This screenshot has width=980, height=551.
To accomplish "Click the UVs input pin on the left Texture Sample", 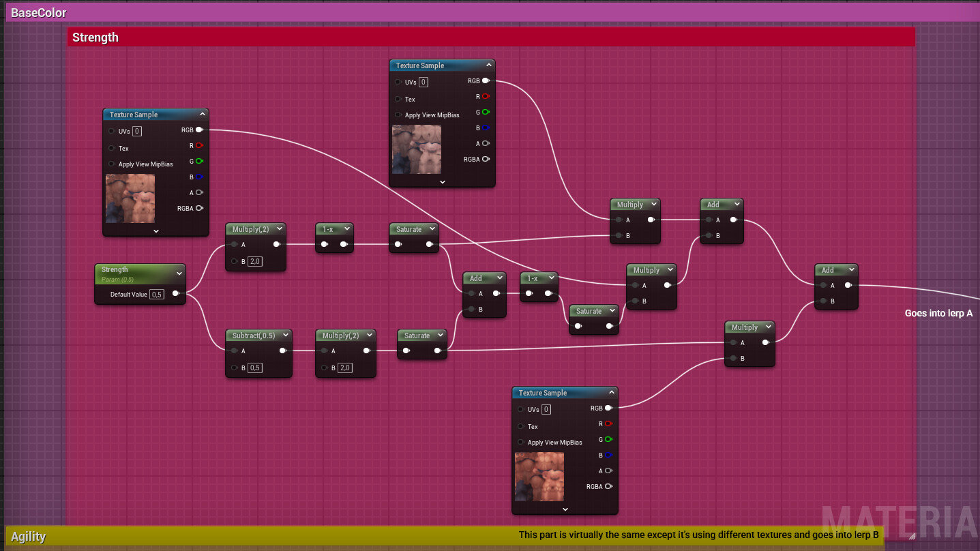I will (111, 131).
